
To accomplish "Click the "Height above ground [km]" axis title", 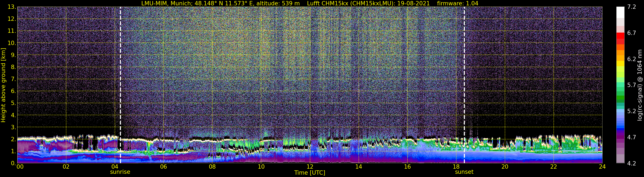I will tap(3, 85).
